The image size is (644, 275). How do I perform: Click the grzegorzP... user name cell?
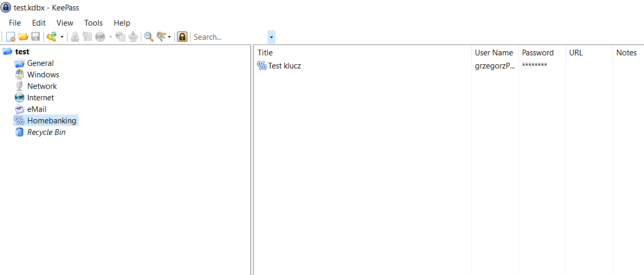(x=494, y=66)
